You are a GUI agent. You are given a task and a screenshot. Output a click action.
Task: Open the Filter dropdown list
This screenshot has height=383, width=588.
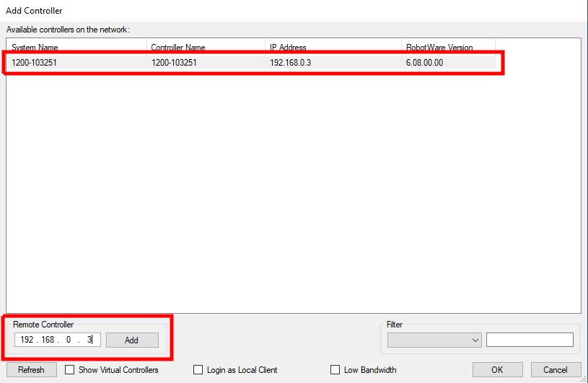pos(434,340)
